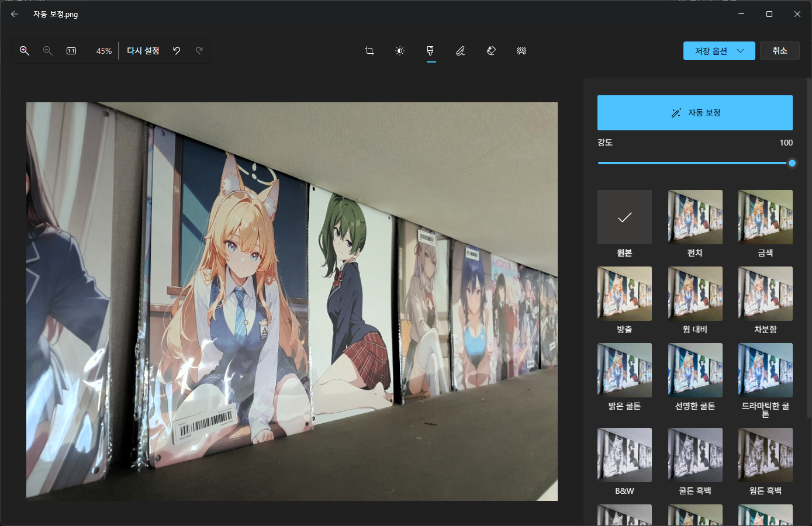Click the photo in the editing canvas
Image resolution: width=812 pixels, height=526 pixels.
tap(292, 302)
